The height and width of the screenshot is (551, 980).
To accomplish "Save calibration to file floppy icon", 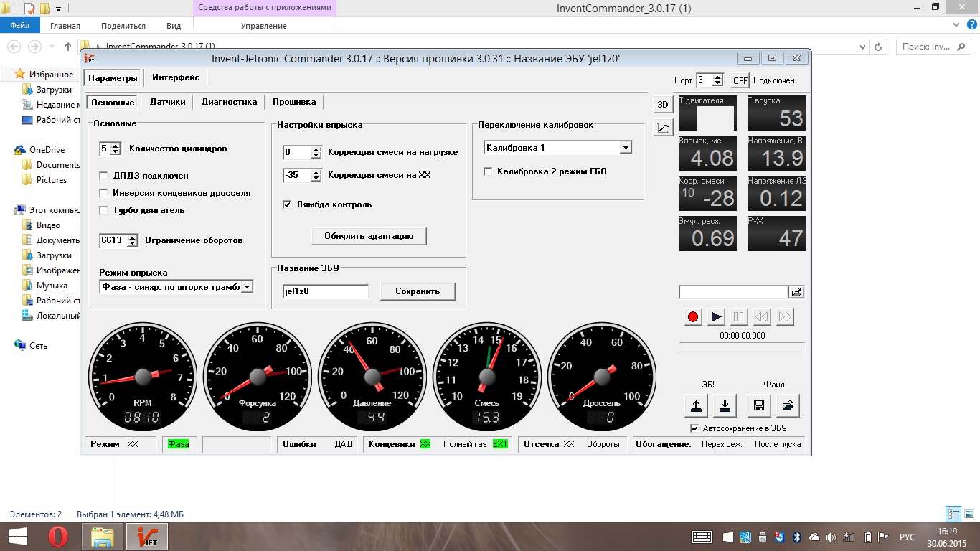I will click(x=759, y=405).
